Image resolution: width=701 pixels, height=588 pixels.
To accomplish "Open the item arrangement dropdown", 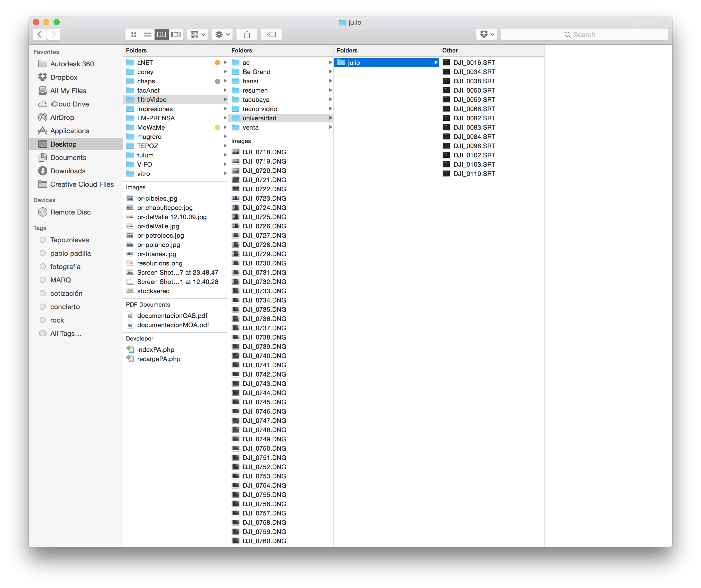I will point(197,34).
